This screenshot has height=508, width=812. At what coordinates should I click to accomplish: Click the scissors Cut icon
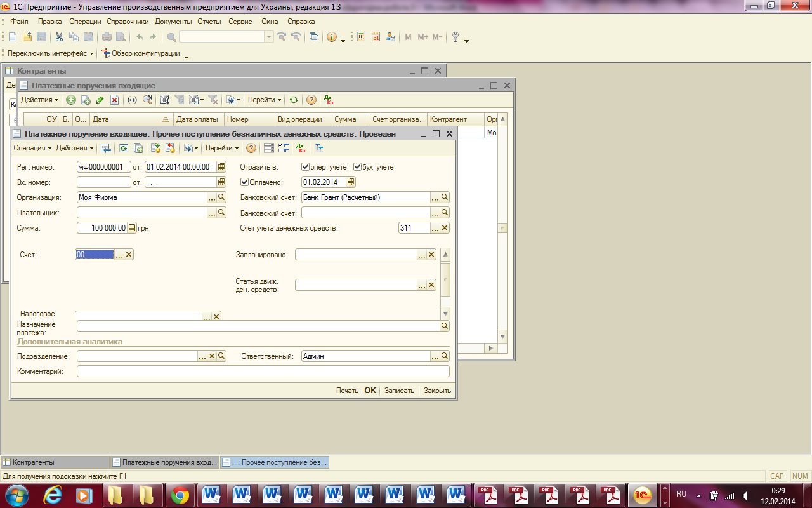coord(59,37)
